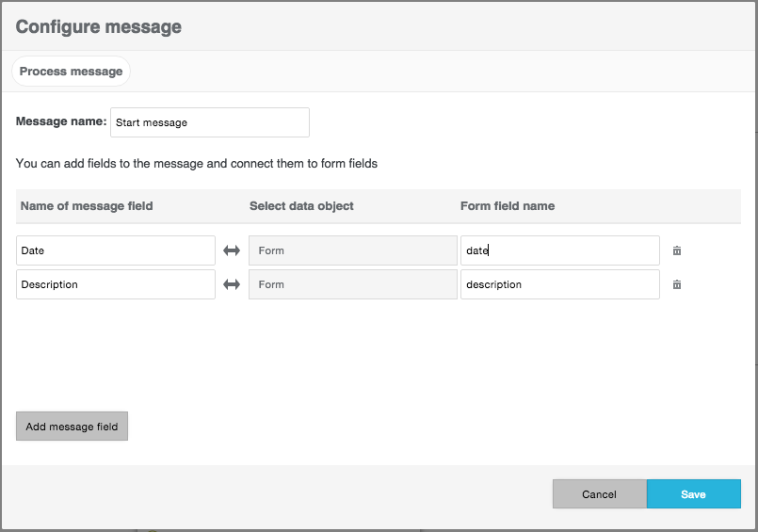This screenshot has width=758, height=532.
Task: Save the message configuration
Action: [x=693, y=494]
